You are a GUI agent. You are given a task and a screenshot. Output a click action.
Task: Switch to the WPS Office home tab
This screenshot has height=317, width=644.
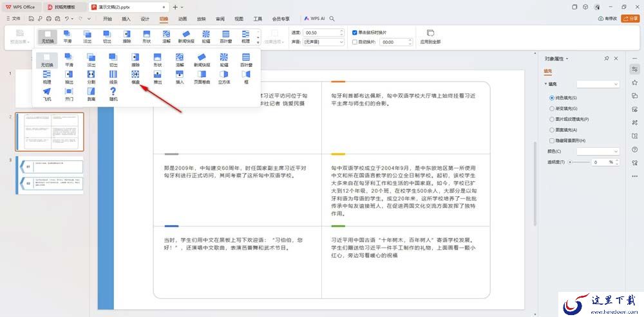[x=21, y=7]
